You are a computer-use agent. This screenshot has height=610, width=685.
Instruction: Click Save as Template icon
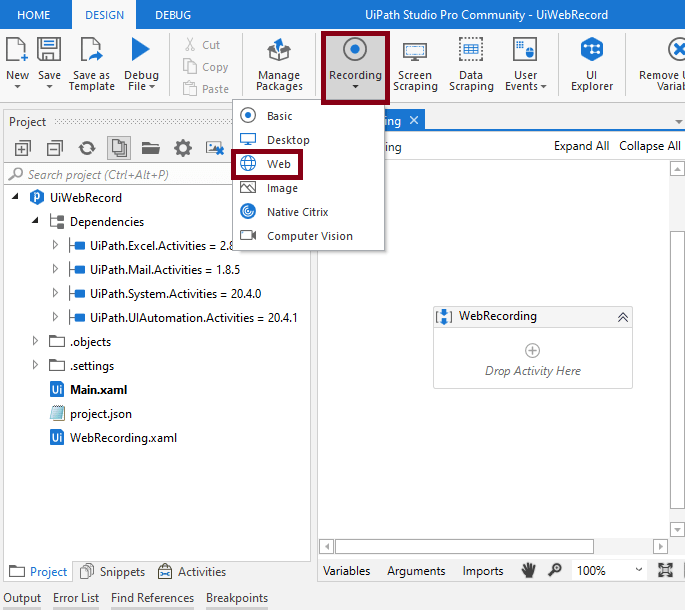[x=91, y=49]
